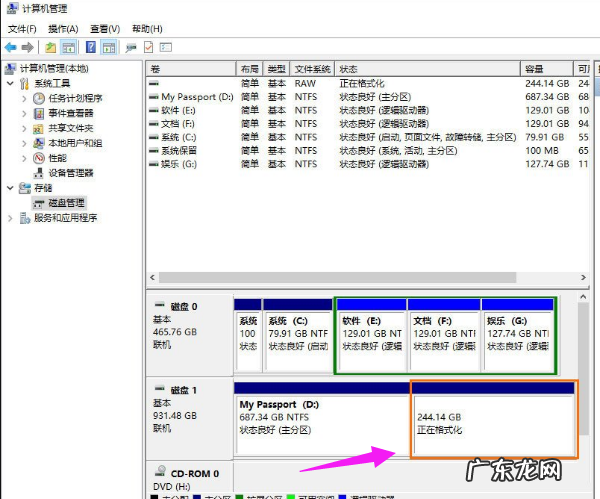Expand the 事件查看器 node
600x499 pixels.
(24, 114)
